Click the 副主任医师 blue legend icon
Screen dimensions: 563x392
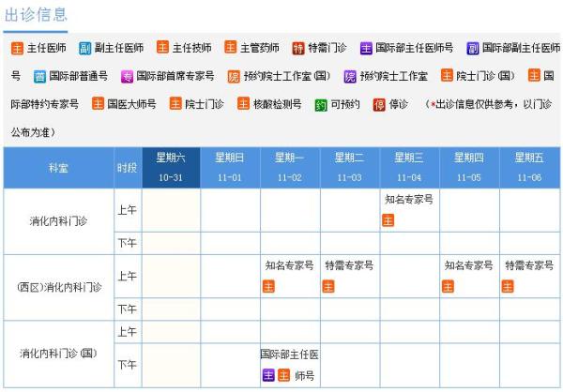click(84, 48)
